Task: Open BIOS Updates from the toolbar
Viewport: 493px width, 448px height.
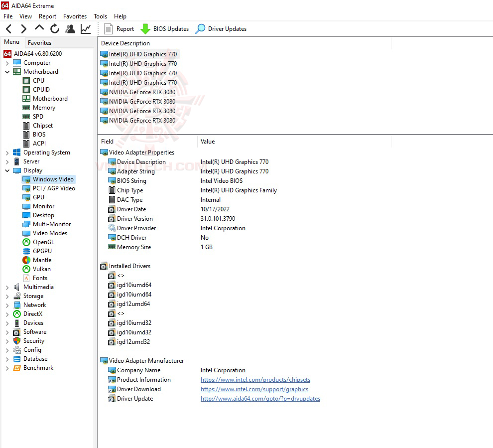Action: pyautogui.click(x=164, y=29)
